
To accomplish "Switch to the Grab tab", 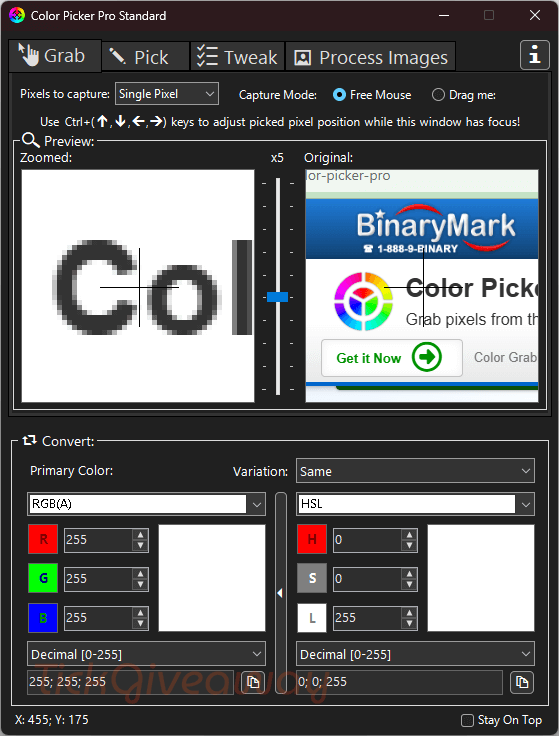I will click(x=55, y=56).
